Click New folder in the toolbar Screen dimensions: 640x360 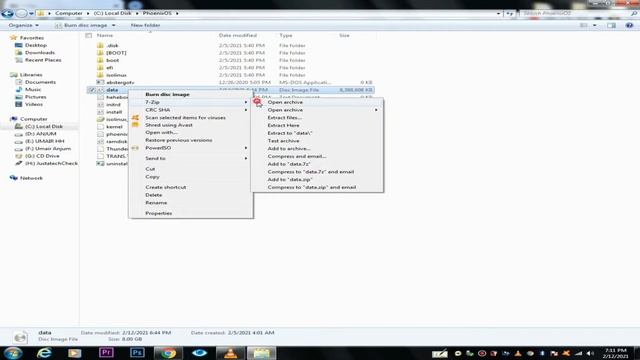pyautogui.click(x=145, y=25)
